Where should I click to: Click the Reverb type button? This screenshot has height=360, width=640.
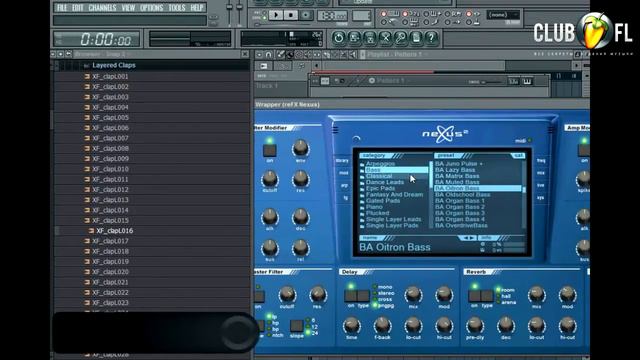tap(487, 296)
